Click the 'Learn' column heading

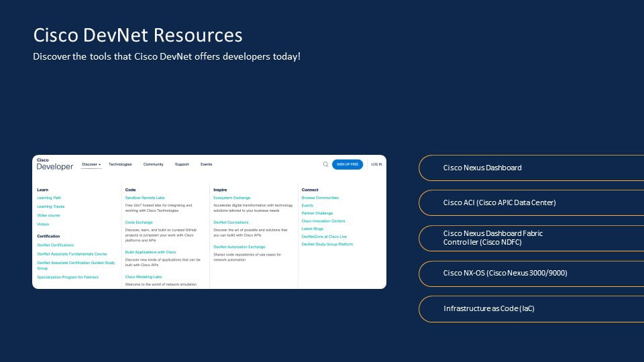[x=43, y=190]
